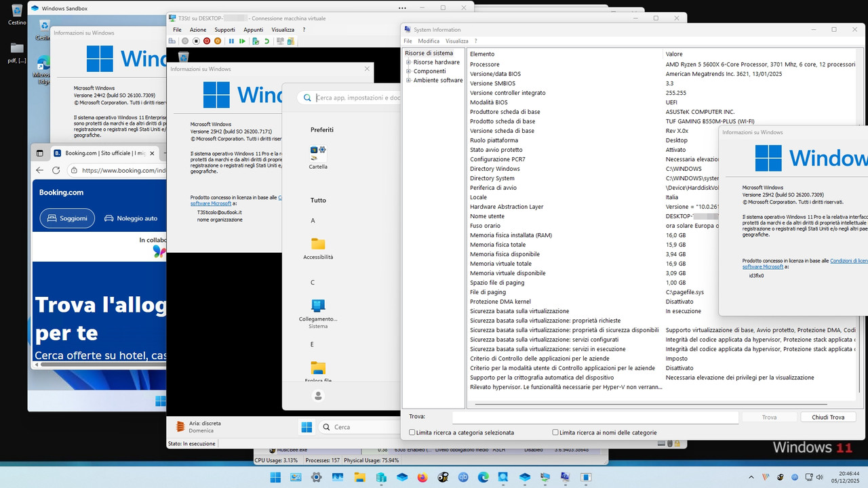Click the Trova button in System Information
Screen dimensions: 868x488
tap(769, 418)
